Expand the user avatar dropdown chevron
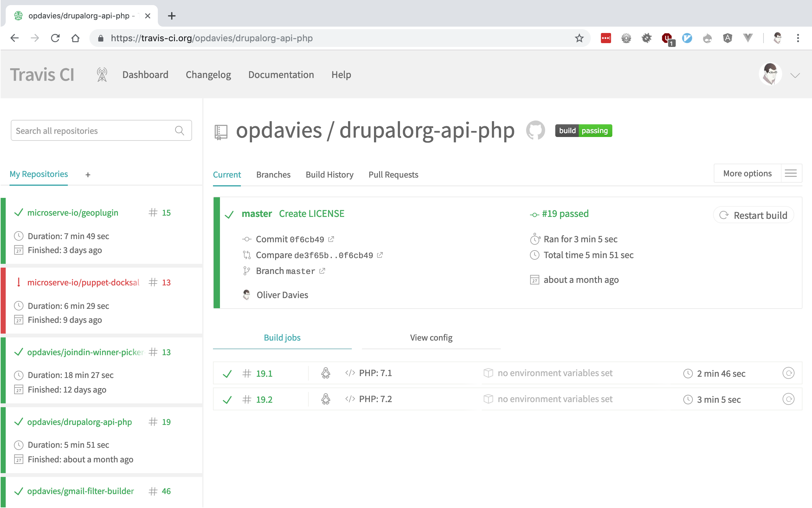Viewport: 812px width, 508px height. [x=795, y=75]
